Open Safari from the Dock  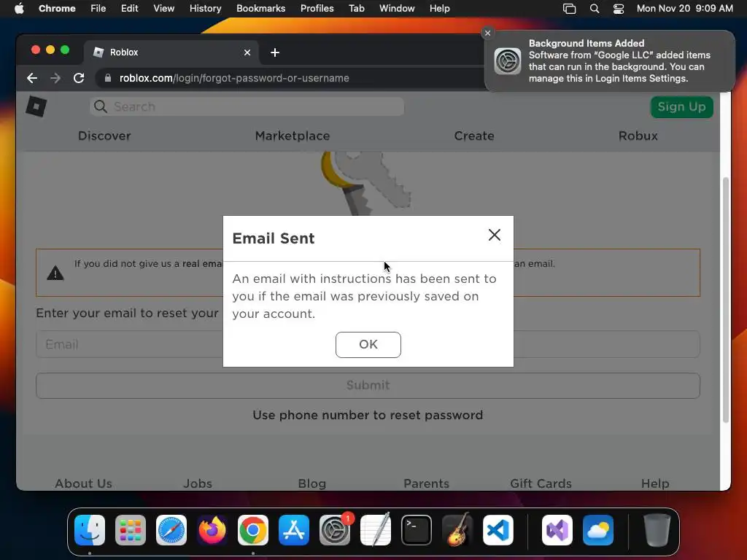171,530
